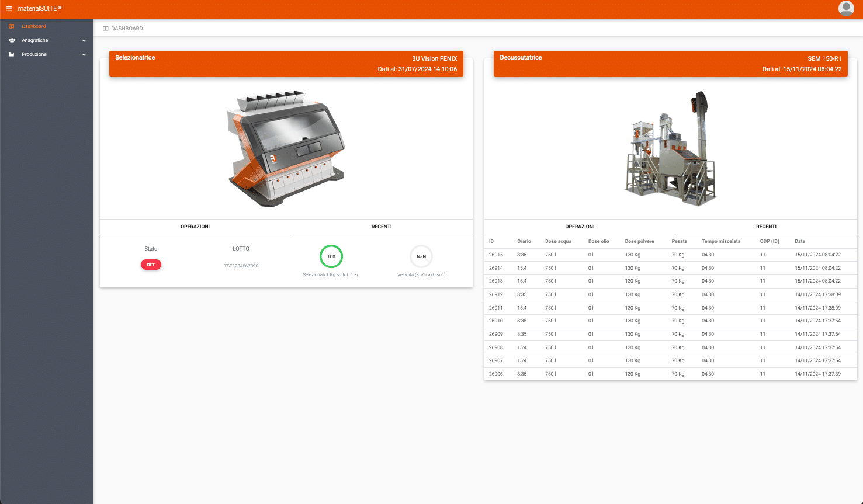Click the Produzione factory icon
This screenshot has height=504, width=863.
point(12,54)
